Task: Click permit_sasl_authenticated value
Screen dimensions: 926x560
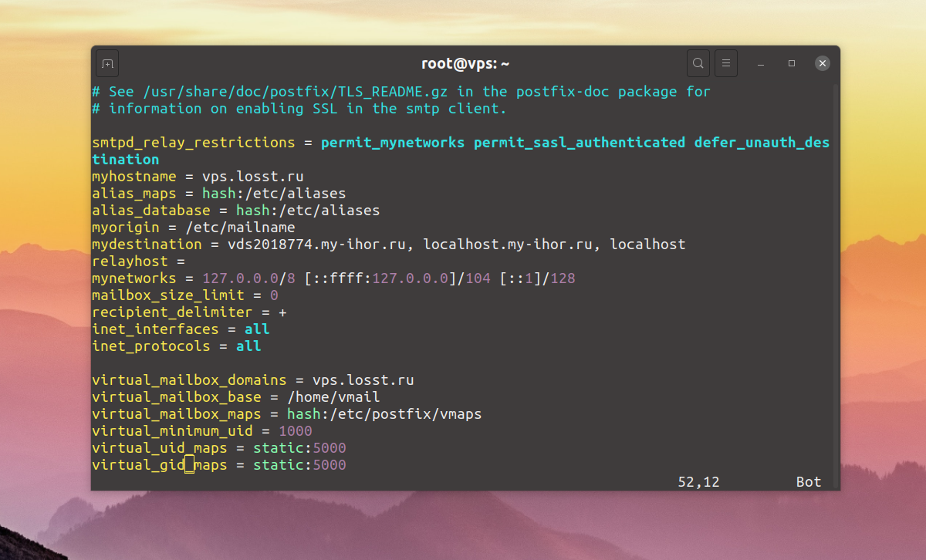Action: pos(580,143)
